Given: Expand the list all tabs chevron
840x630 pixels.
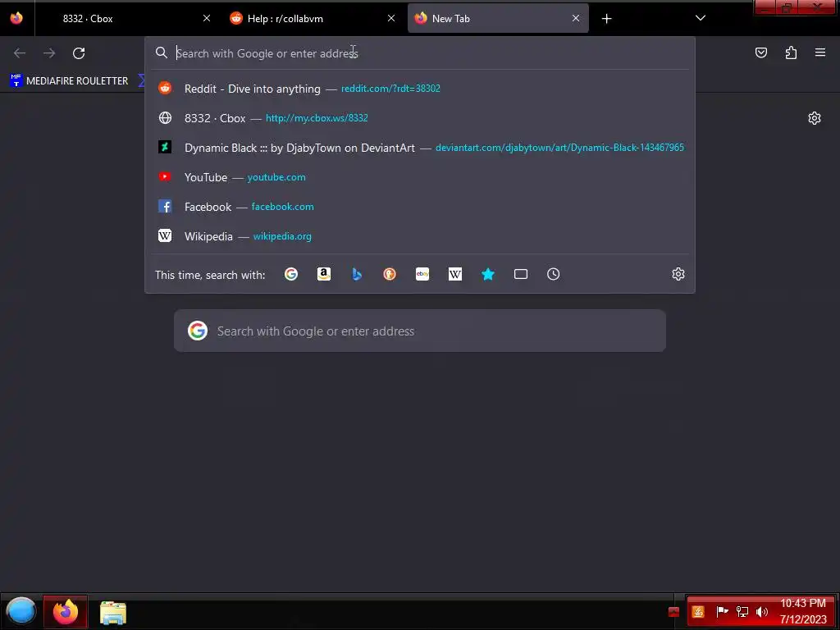Looking at the screenshot, I should click(x=701, y=18).
